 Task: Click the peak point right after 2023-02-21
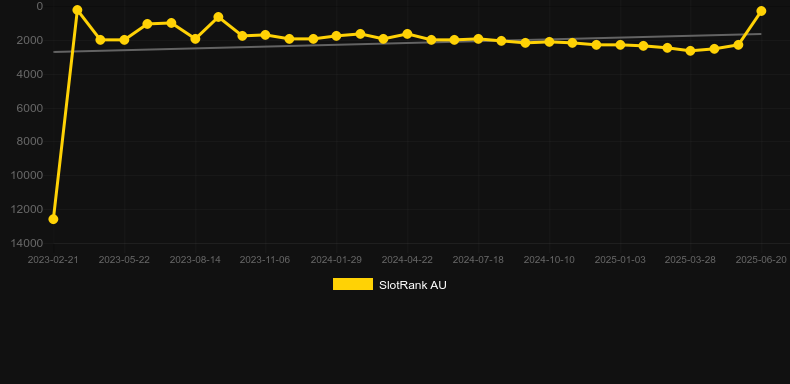click(77, 10)
